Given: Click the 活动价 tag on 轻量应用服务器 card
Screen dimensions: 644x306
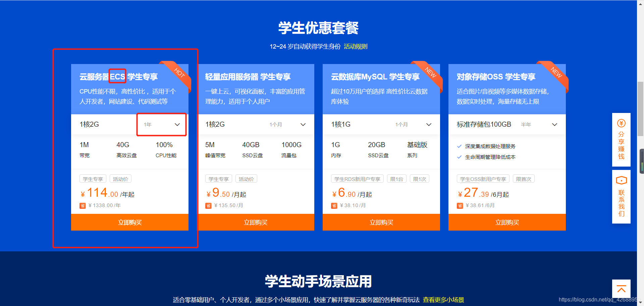Looking at the screenshot, I should point(246,178).
